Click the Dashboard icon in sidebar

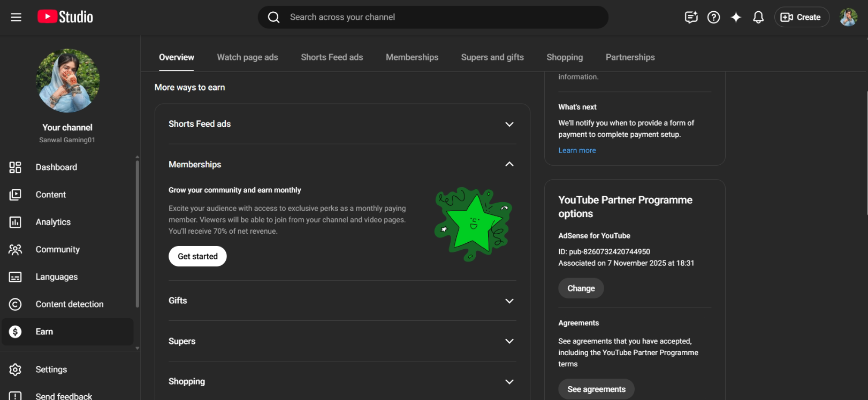(x=15, y=167)
